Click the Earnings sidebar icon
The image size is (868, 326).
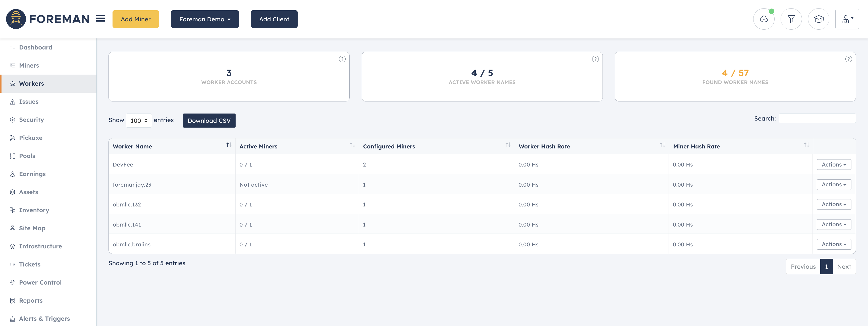click(13, 174)
